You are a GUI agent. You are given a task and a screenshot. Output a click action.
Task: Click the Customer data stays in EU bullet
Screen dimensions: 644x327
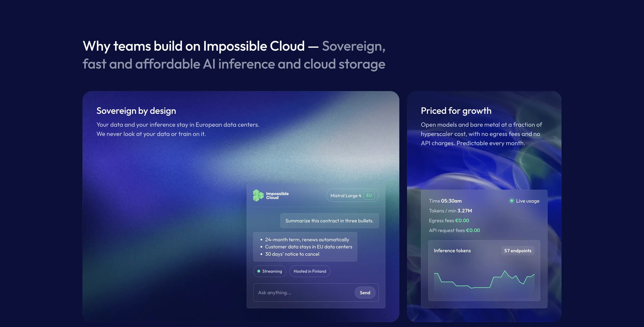[309, 247]
